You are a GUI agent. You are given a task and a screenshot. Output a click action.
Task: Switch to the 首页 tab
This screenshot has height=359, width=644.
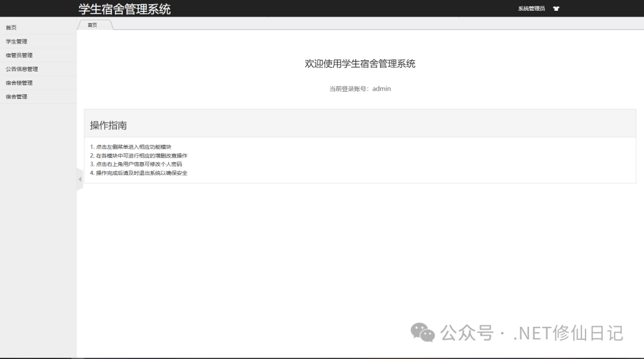click(x=92, y=24)
